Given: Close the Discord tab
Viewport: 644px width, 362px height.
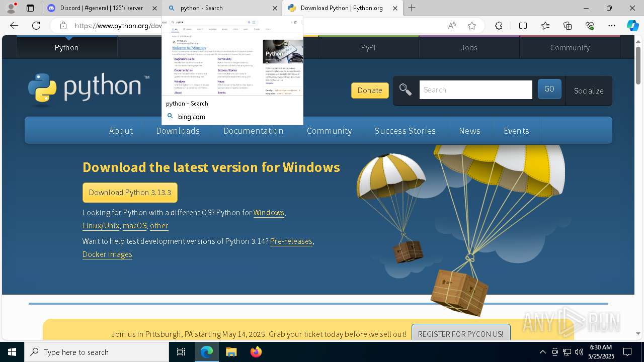Looking at the screenshot, I should click(x=154, y=8).
